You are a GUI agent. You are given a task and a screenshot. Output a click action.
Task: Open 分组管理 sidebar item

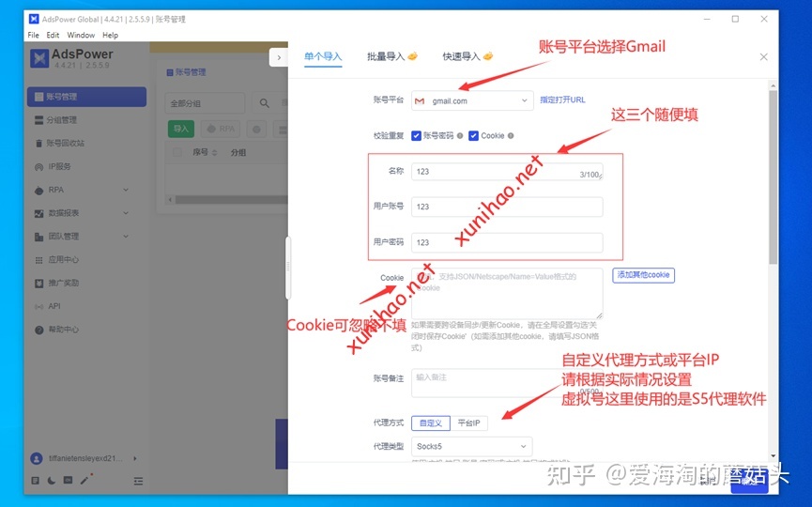pyautogui.click(x=86, y=120)
